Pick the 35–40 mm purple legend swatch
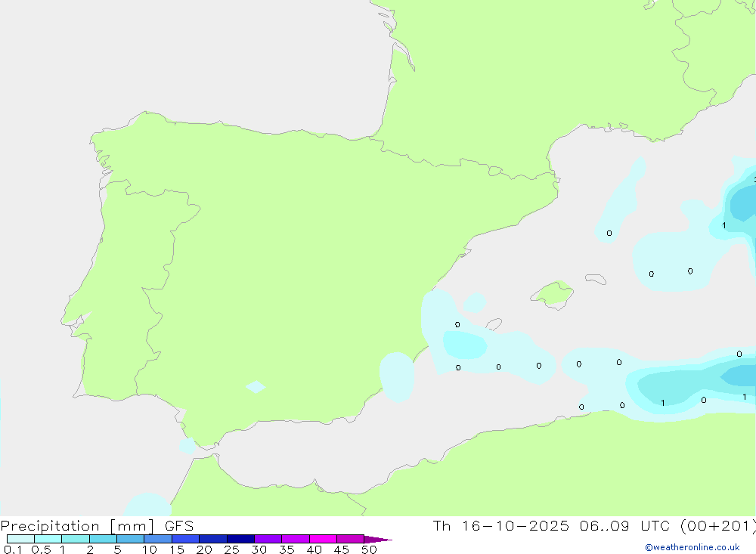Screen dimensions: 756x554 pos(296,539)
